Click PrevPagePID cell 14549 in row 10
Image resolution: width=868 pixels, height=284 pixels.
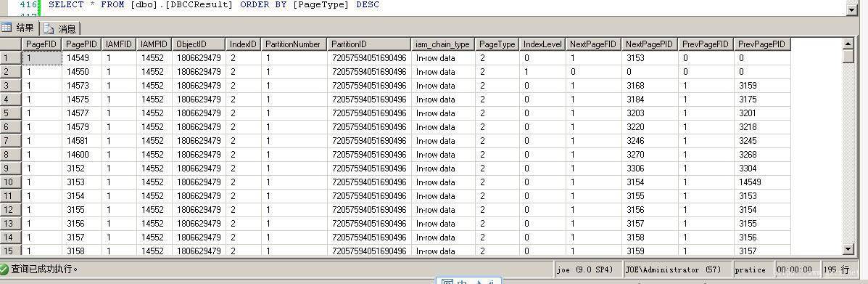762,182
